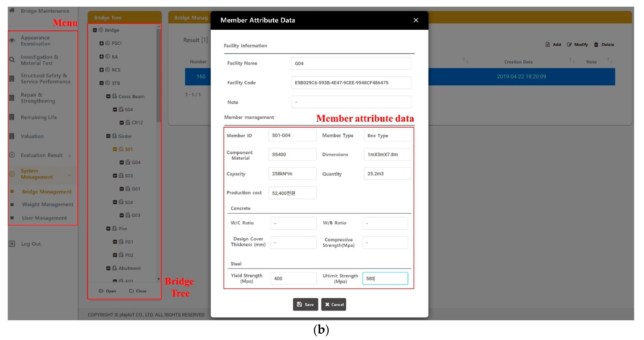Click the Modify pencil icon

(569, 44)
